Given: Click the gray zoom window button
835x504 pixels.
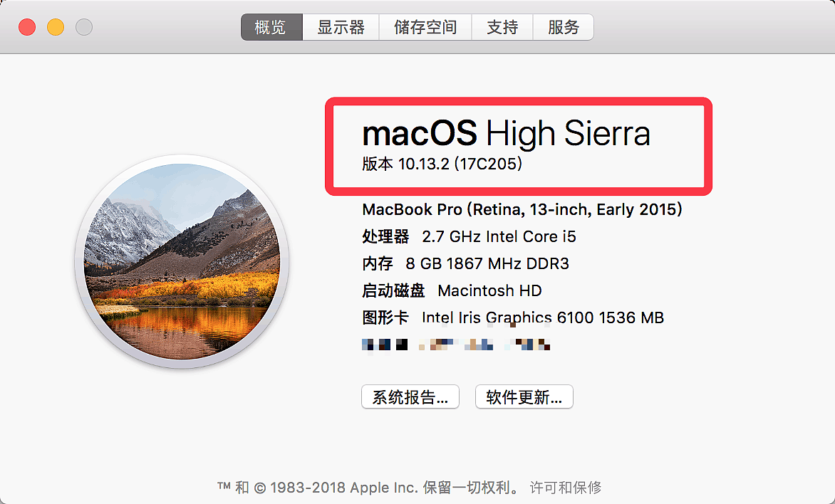Looking at the screenshot, I should 84,28.
